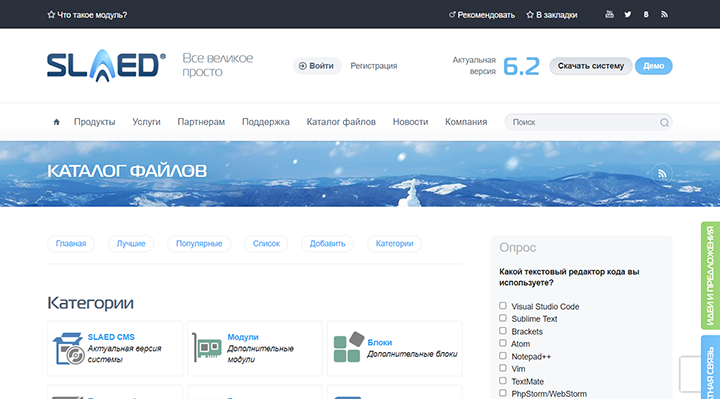Open the Компания menu
The height and width of the screenshot is (399, 720).
[x=466, y=122]
